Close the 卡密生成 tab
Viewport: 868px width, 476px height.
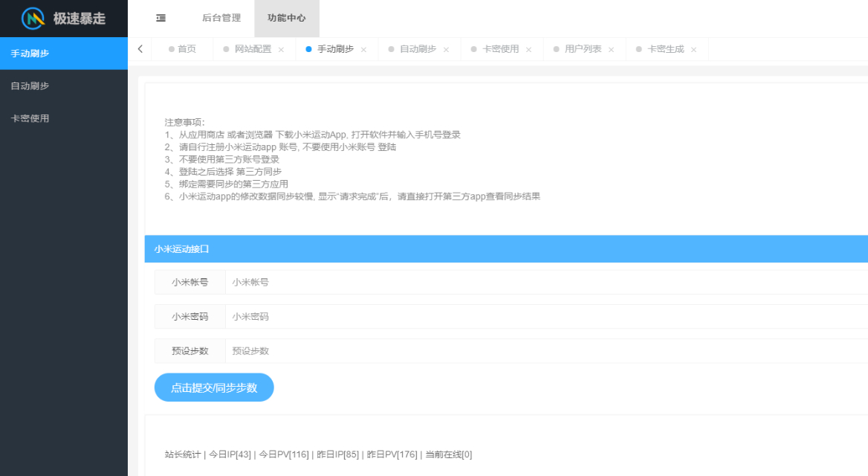click(693, 50)
